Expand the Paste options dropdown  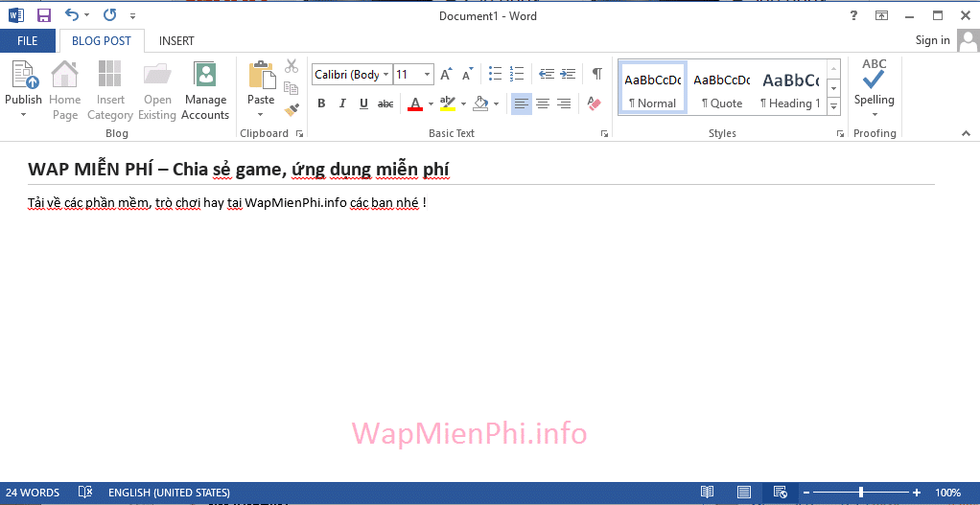261,115
